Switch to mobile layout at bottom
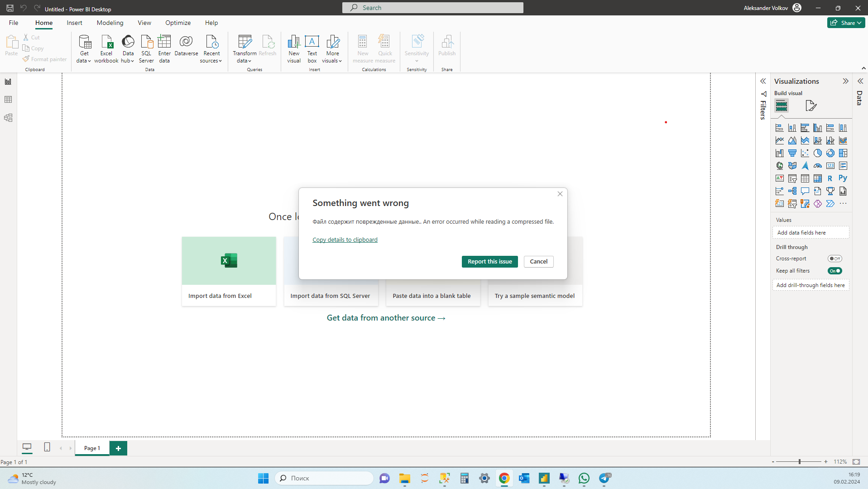 pyautogui.click(x=47, y=447)
